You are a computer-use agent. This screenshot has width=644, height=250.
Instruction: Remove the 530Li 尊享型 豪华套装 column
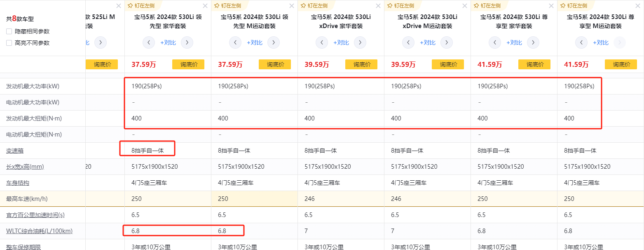[x=551, y=6]
